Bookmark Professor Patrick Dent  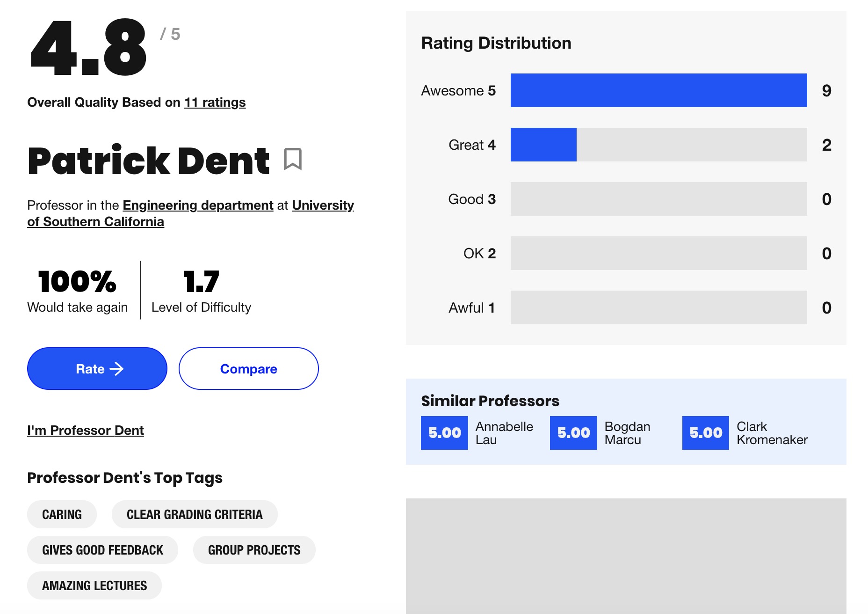[293, 161]
